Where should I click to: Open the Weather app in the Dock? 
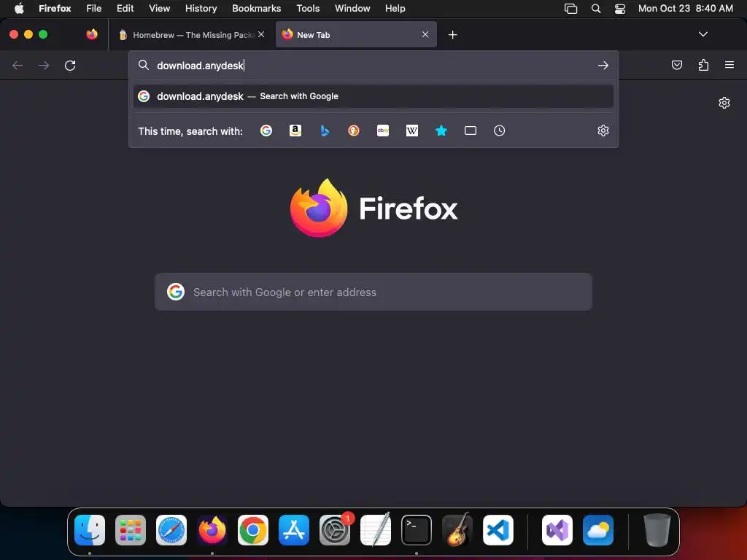(598, 530)
